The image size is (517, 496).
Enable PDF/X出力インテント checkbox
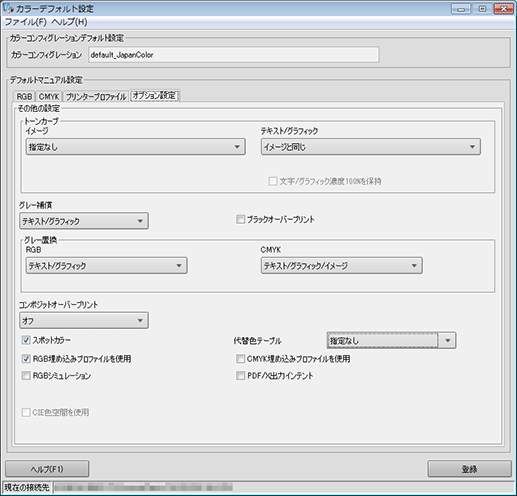pos(240,376)
